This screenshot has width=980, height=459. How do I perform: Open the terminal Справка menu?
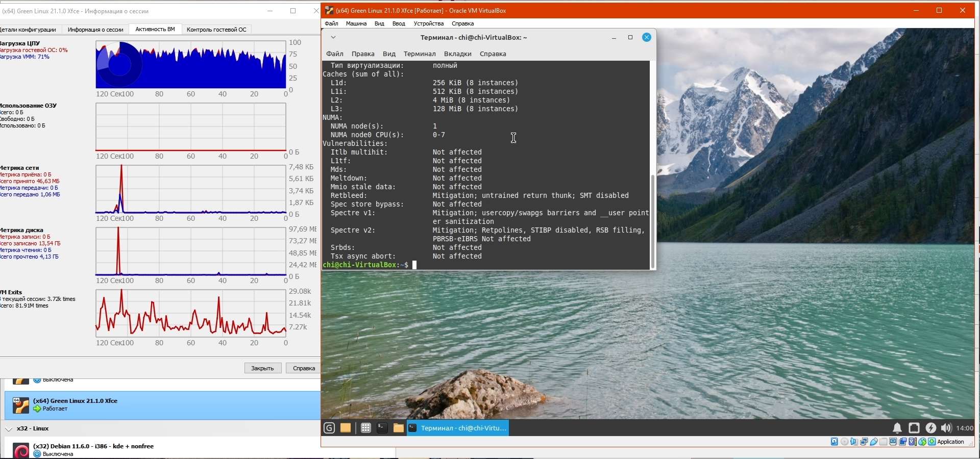point(493,54)
